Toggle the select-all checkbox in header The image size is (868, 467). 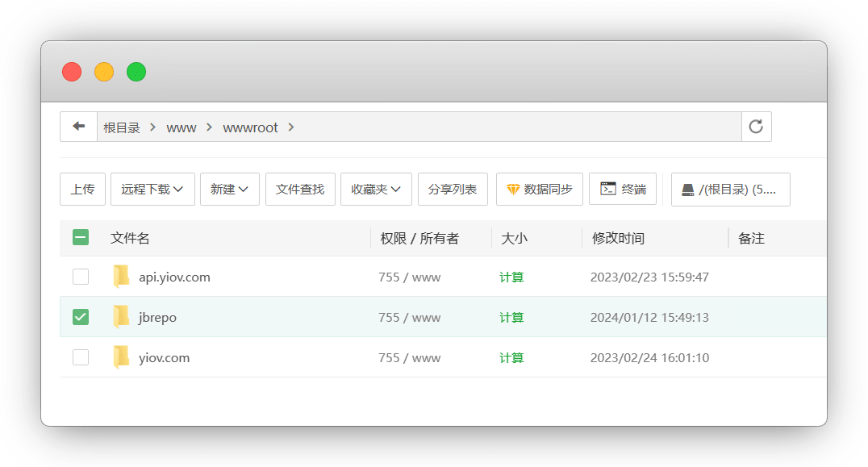81,238
